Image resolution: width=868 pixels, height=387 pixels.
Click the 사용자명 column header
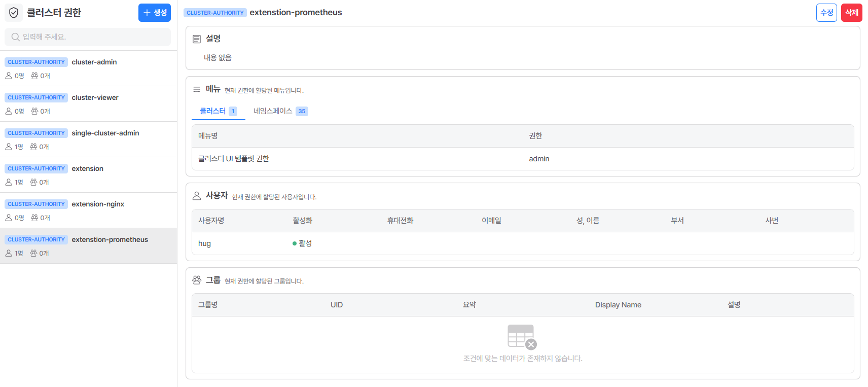211,221
